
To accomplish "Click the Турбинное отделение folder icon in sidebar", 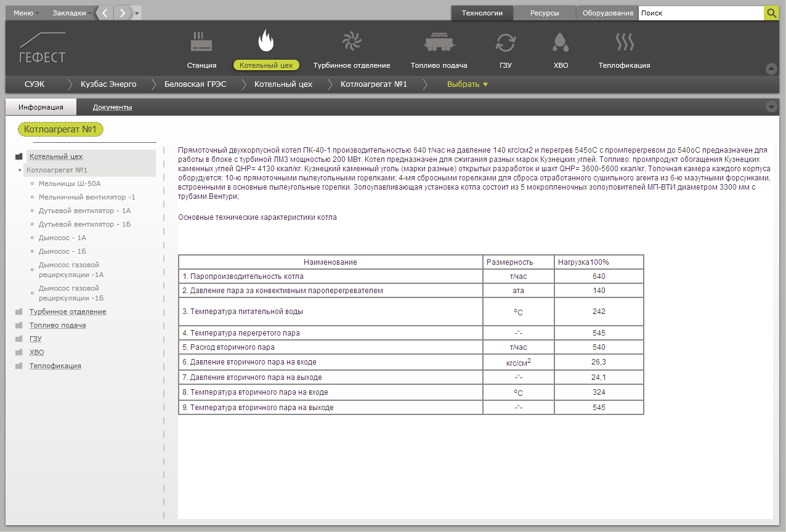I will point(19,312).
